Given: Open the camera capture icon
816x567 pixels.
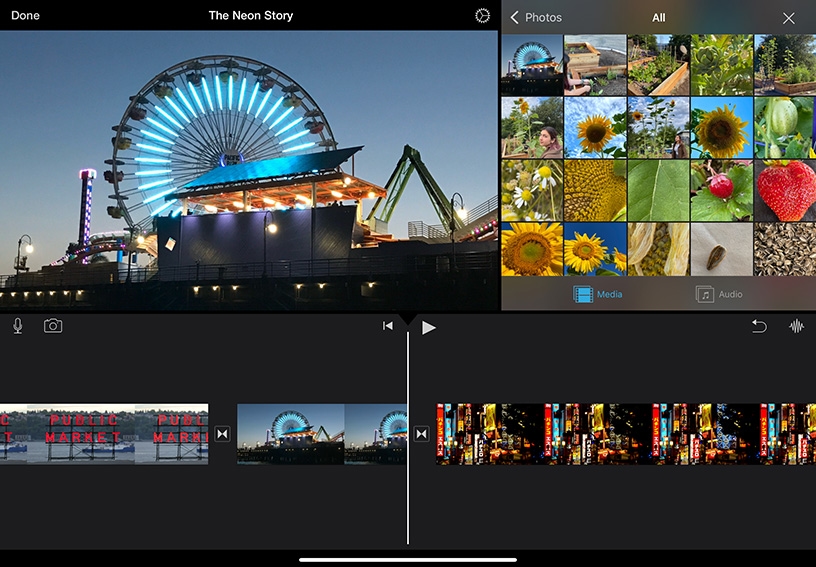Looking at the screenshot, I should point(53,326).
